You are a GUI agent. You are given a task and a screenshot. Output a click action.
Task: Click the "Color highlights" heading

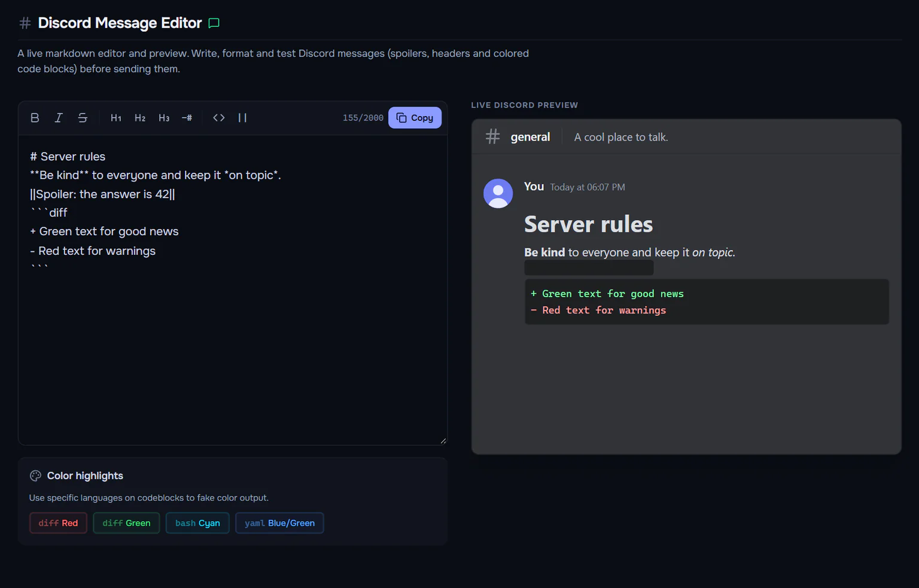pyautogui.click(x=85, y=476)
